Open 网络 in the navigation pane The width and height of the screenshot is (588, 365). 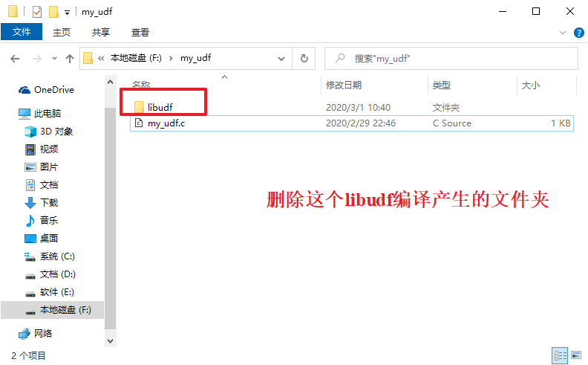pyautogui.click(x=35, y=334)
